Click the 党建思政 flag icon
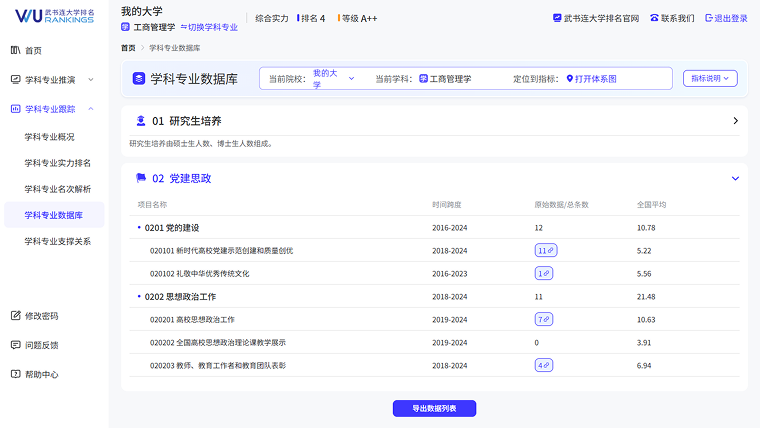The image size is (760, 428). [141, 178]
